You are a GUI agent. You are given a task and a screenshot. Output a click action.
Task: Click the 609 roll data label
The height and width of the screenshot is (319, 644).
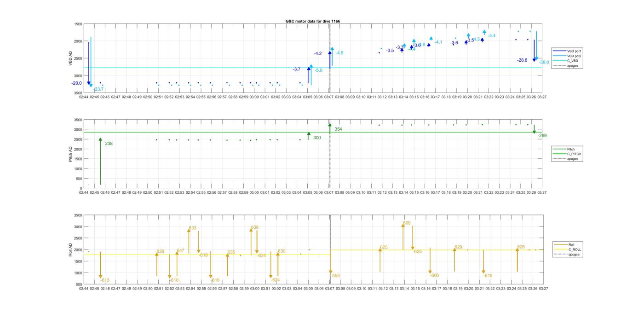point(407,223)
